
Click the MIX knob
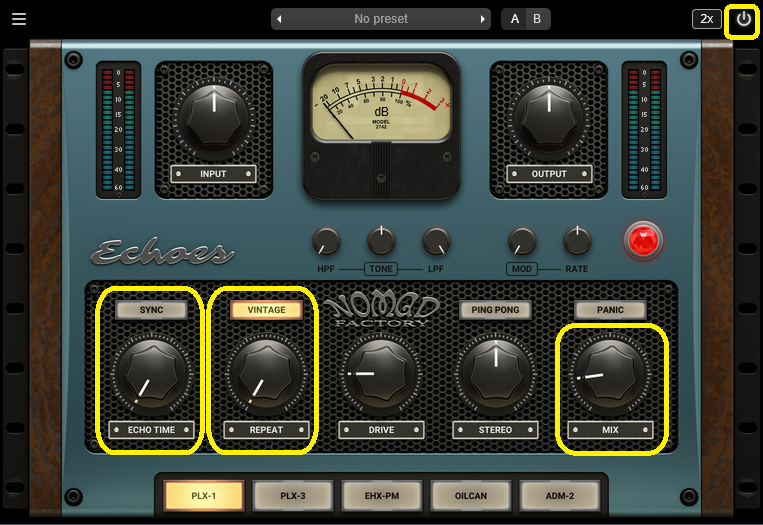[610, 374]
